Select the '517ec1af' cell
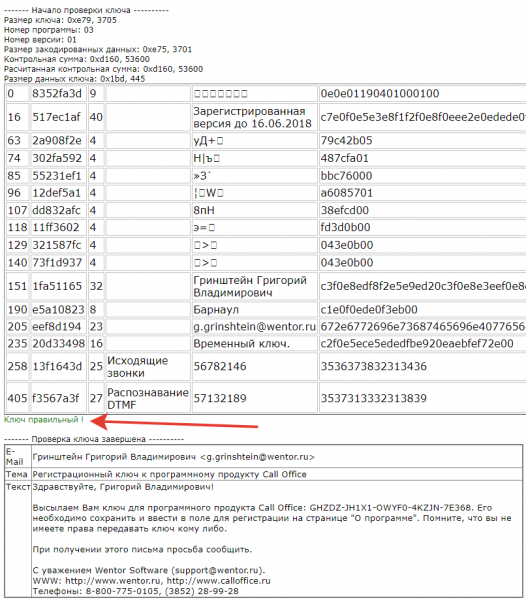Viewport: 526px width, 600px height. click(x=59, y=117)
